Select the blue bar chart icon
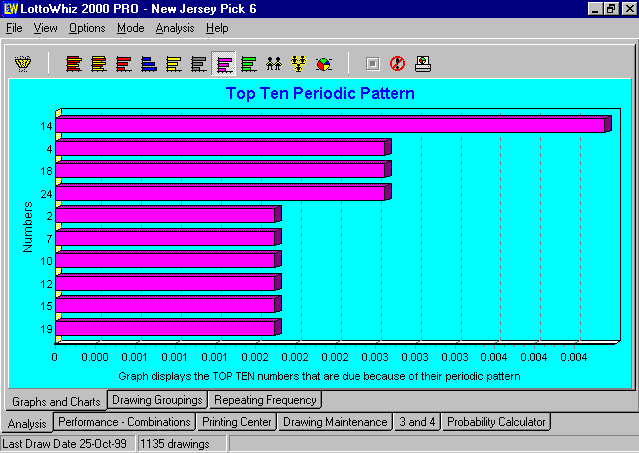This screenshot has height=453, width=639. pyautogui.click(x=149, y=64)
